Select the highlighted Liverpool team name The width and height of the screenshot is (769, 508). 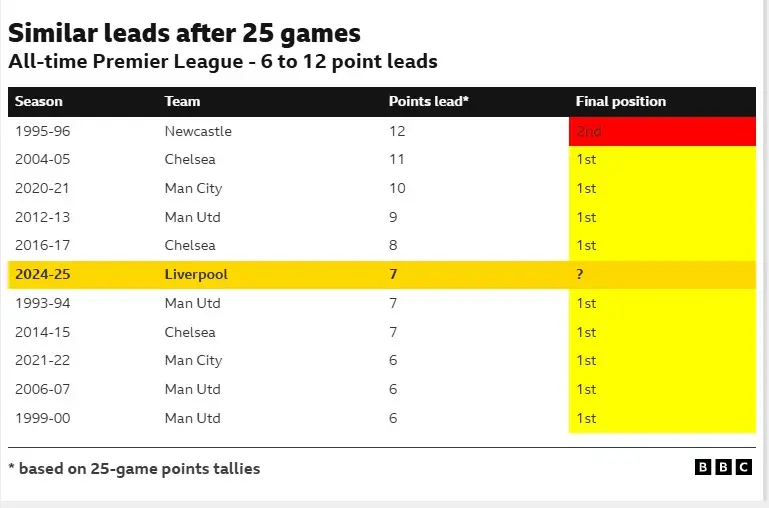[x=196, y=274]
